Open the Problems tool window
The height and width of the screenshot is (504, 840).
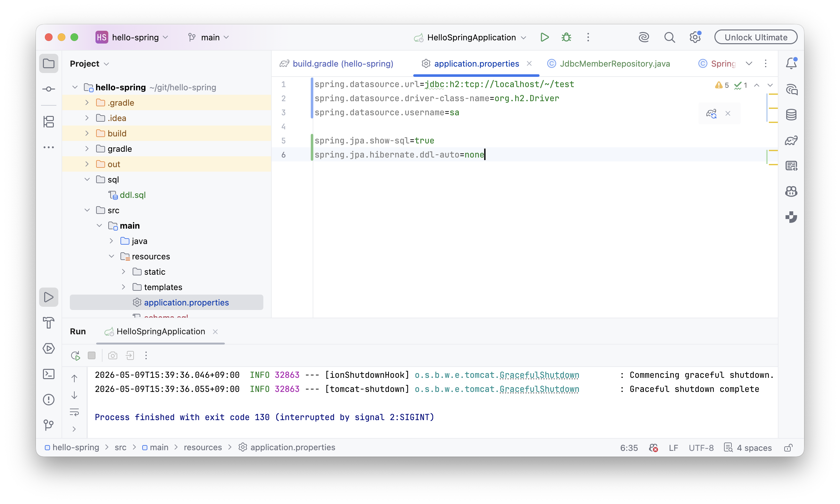coord(49,399)
